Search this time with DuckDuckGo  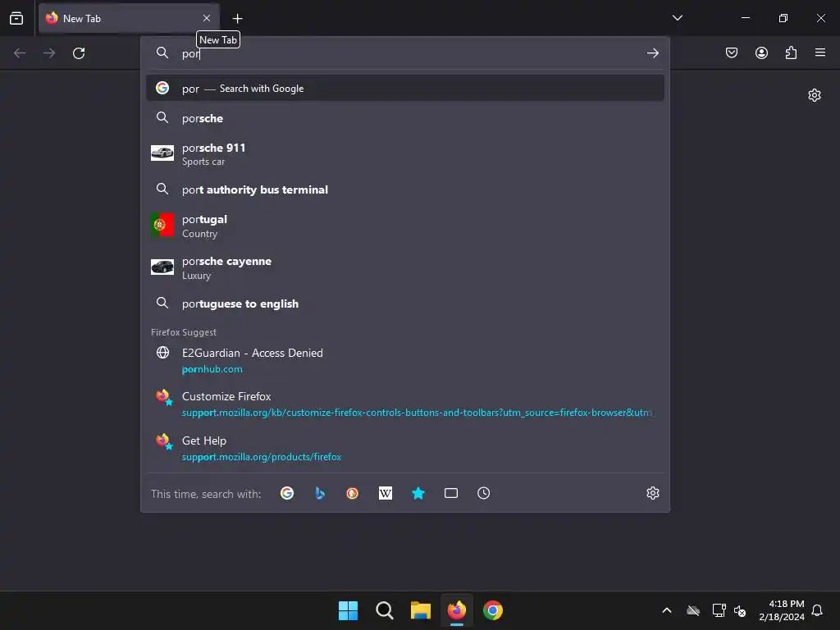pos(353,493)
